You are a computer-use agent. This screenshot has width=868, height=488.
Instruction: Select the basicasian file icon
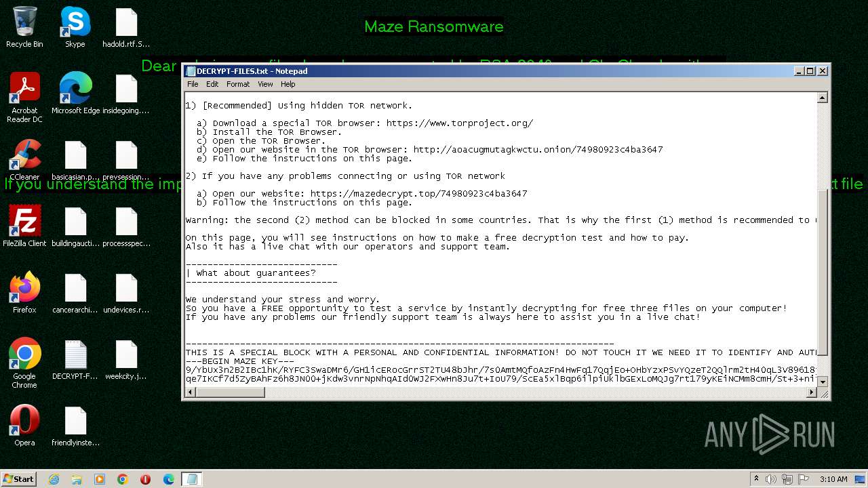click(75, 160)
